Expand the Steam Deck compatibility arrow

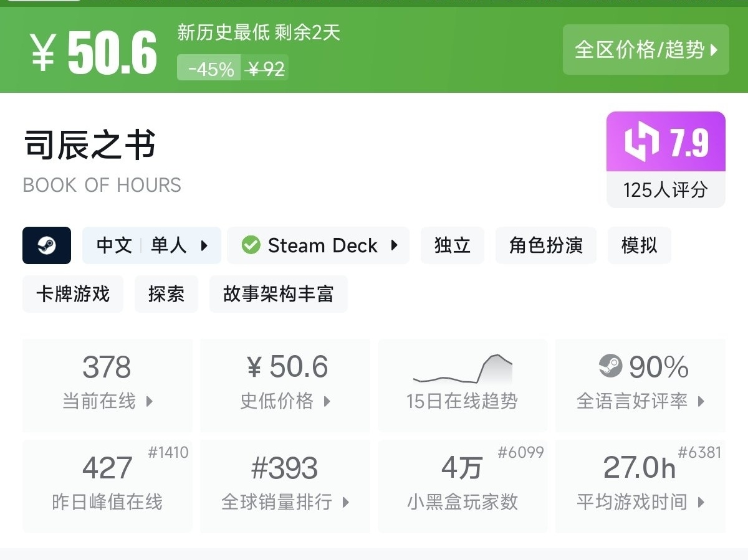[x=394, y=245]
